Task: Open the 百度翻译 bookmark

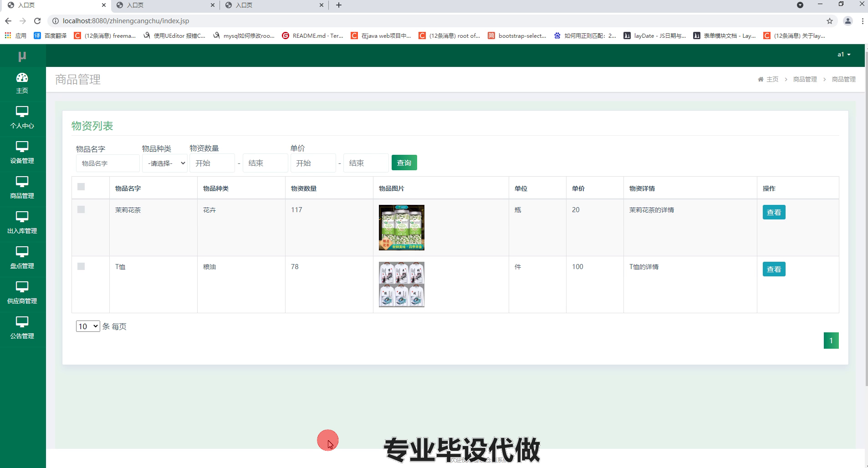Action: coord(50,36)
